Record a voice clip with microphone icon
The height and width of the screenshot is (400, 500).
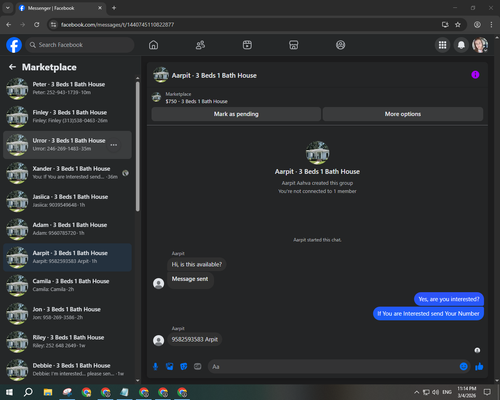[x=155, y=367]
